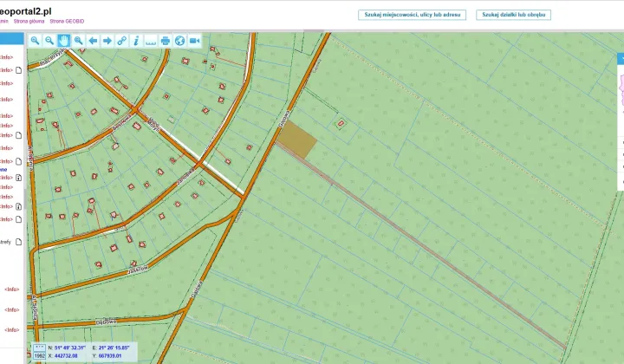
Task: Open the measure distance ruler tool
Action: pos(151,41)
